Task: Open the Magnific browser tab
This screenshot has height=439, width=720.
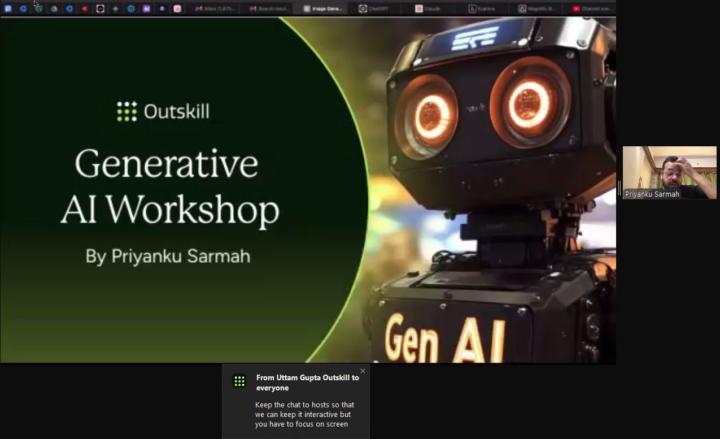Action: coord(537,8)
